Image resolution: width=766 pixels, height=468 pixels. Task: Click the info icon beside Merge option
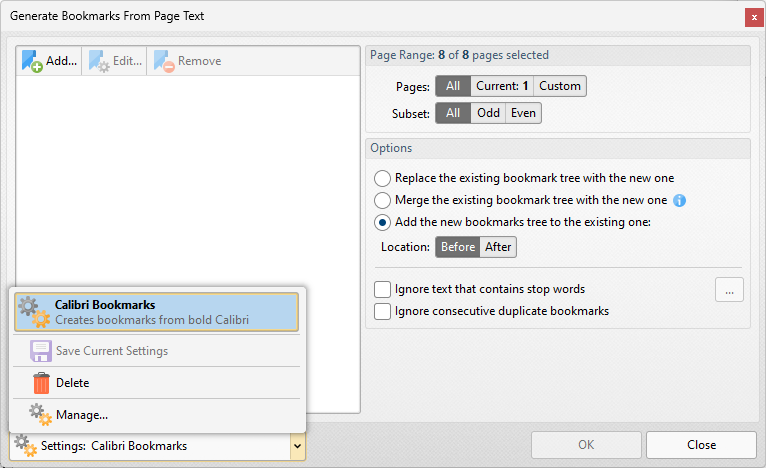[x=679, y=200]
